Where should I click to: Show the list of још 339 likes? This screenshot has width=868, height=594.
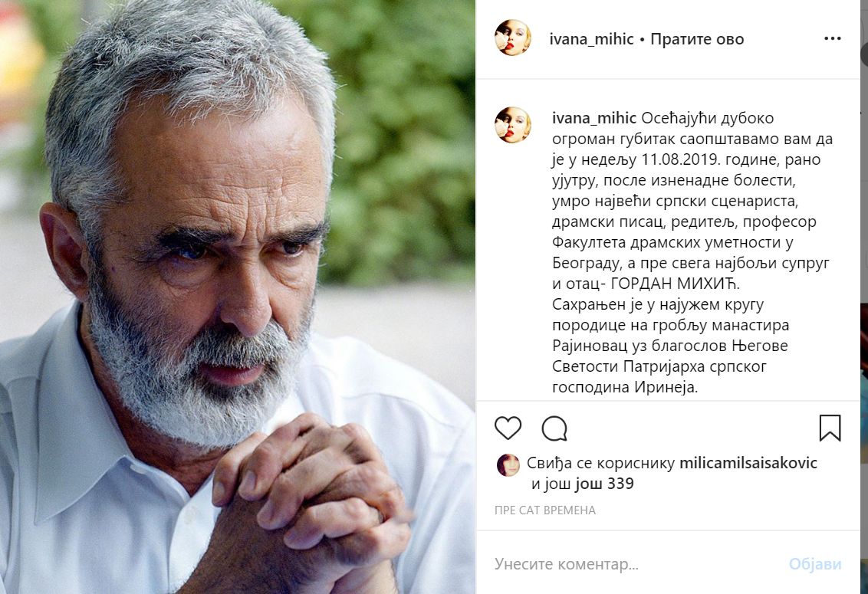point(604,484)
